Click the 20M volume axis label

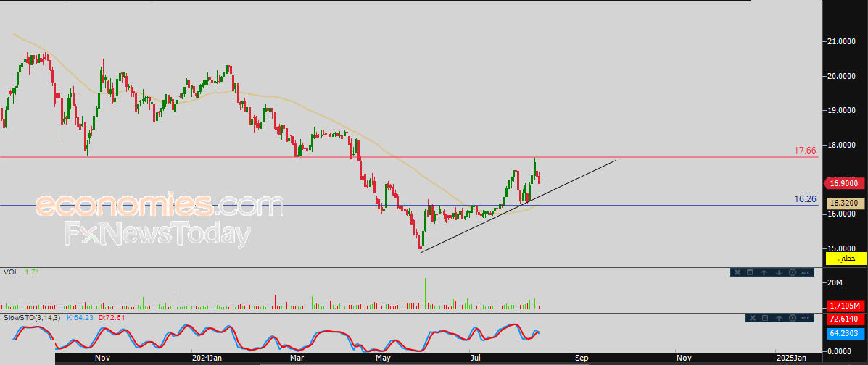[x=836, y=282]
